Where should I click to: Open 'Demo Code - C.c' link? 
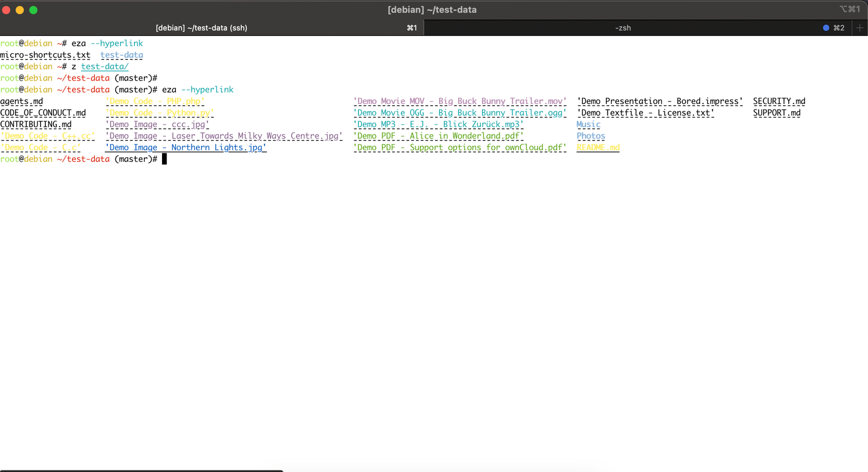click(41, 147)
